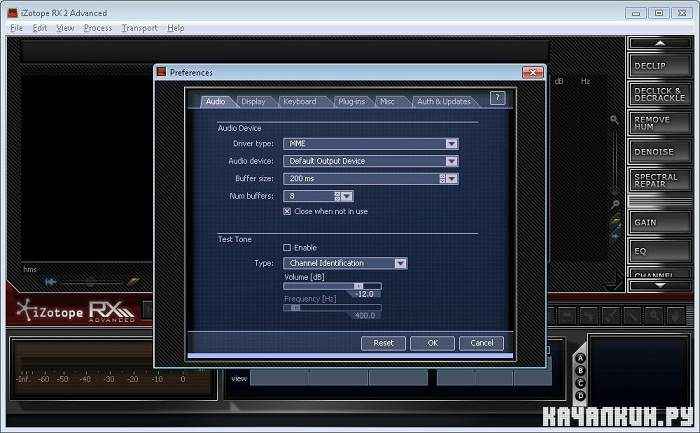Switch to the Keyboard tab

(x=300, y=101)
